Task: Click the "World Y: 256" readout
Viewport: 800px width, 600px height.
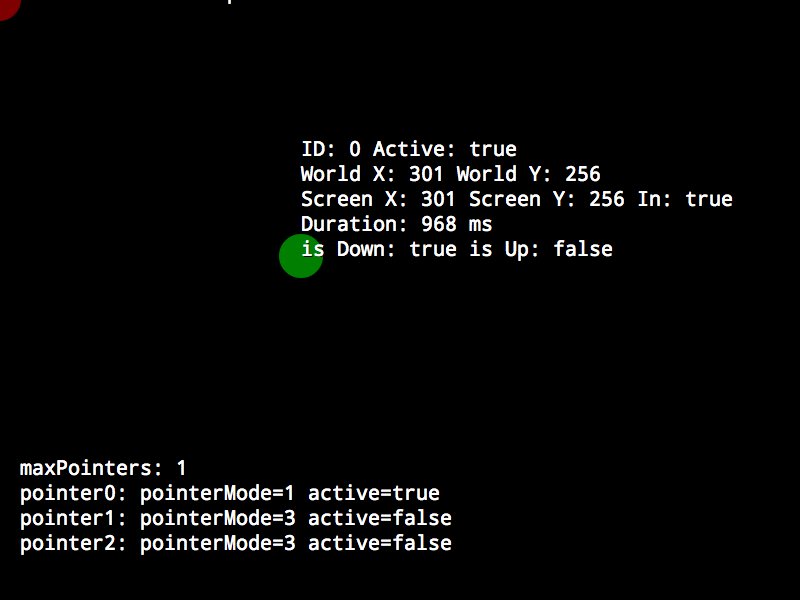Action: [x=529, y=174]
